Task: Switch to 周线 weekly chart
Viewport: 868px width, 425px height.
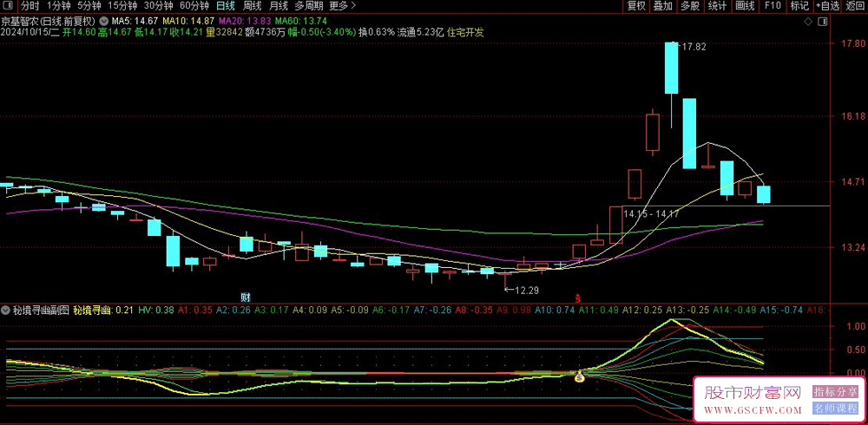Action: 252,6
